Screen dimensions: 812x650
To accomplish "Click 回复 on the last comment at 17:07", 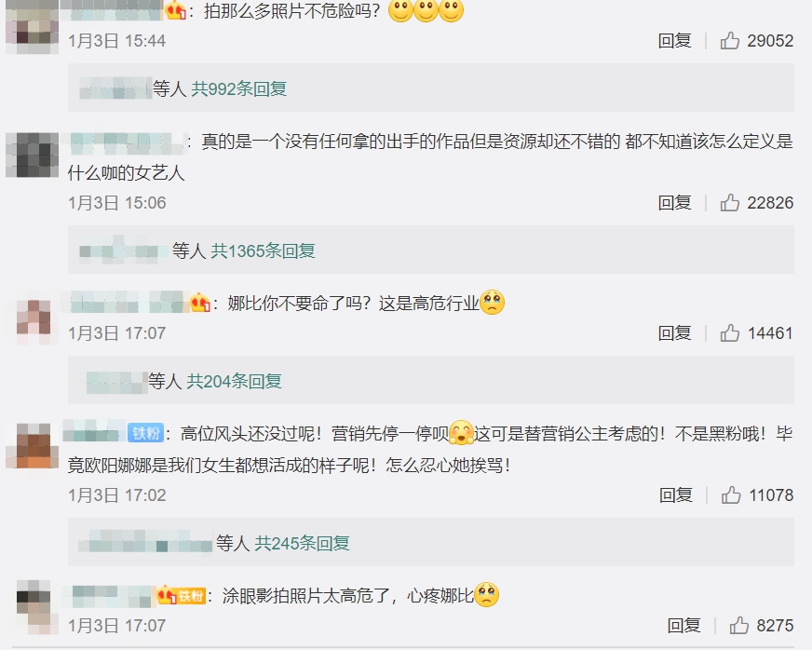I will (x=684, y=626).
